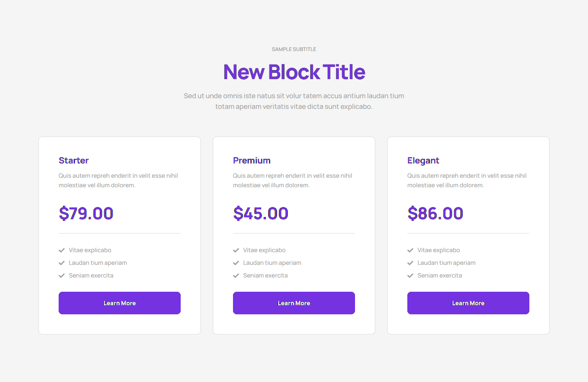Select the Elegant plan heading
Viewport: 588px width, 382px height.
click(423, 160)
